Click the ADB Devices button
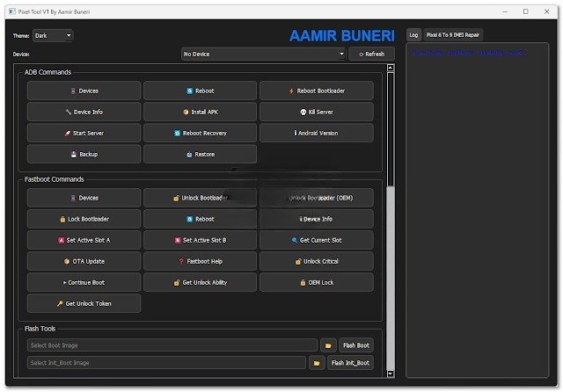 84,91
